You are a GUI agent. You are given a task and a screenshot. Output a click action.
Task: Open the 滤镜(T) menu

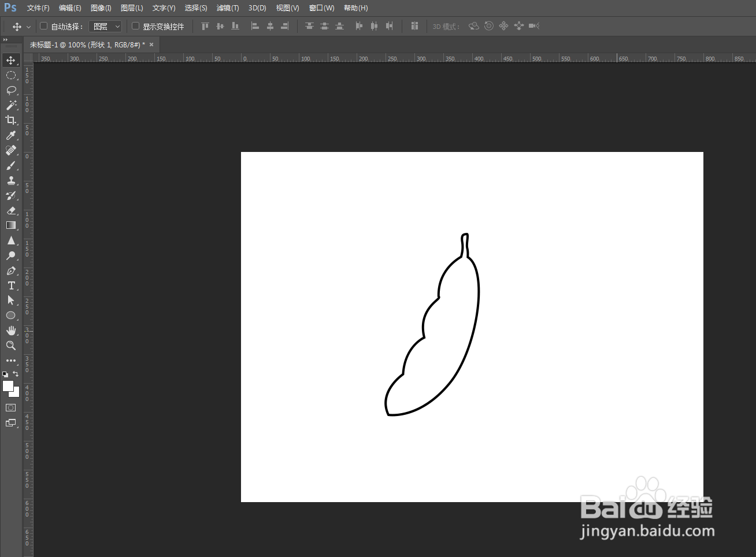tap(228, 8)
